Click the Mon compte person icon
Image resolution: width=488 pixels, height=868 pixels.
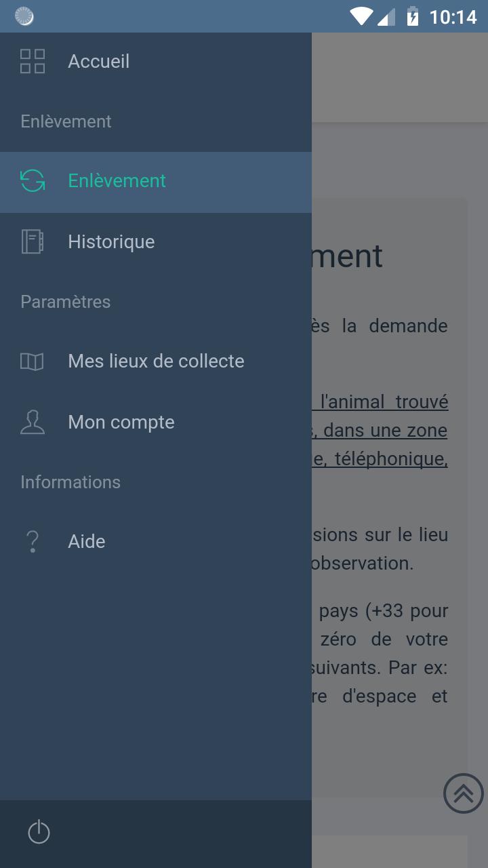click(33, 422)
